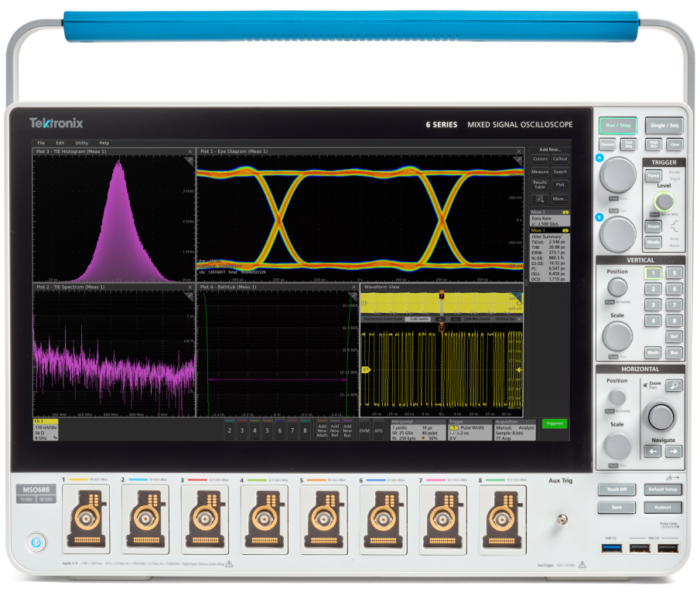Screen dimensions: 700x592
Task: Toggle the Touch Off button
Action: coord(616,490)
